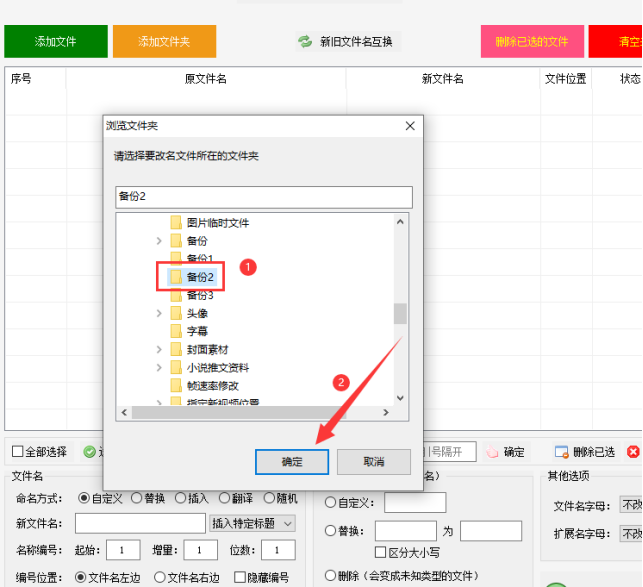Click folder tree scroll up arrow
The width and height of the screenshot is (643, 587).
[401, 222]
